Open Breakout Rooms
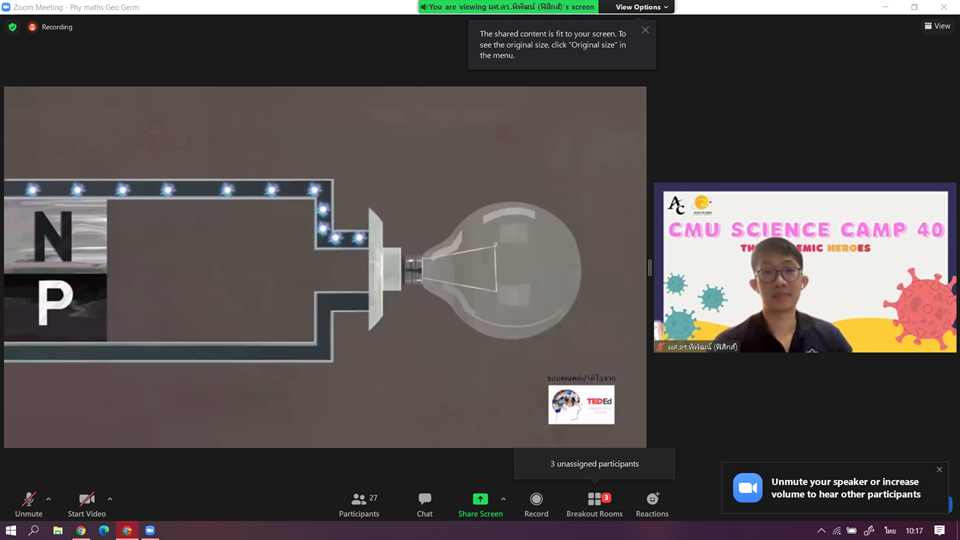Image resolution: width=960 pixels, height=540 pixels. click(x=595, y=503)
